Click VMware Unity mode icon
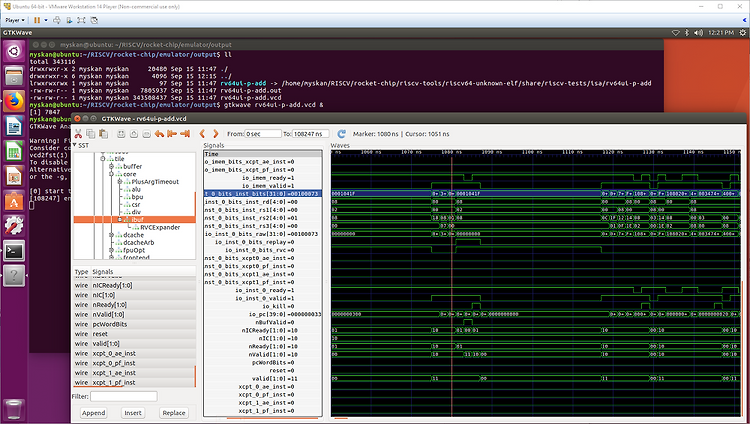750x424 pixels. [x=94, y=20]
